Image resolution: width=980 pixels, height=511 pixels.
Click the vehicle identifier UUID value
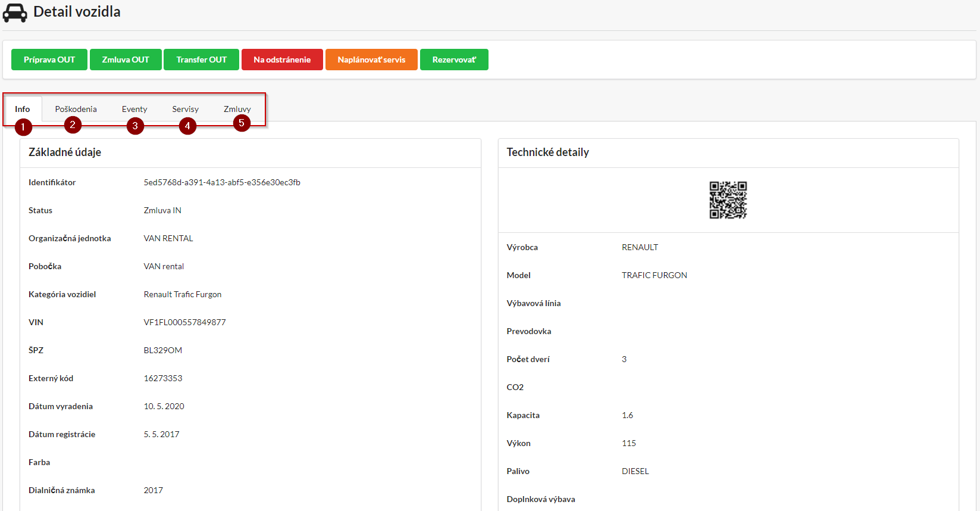tap(222, 182)
